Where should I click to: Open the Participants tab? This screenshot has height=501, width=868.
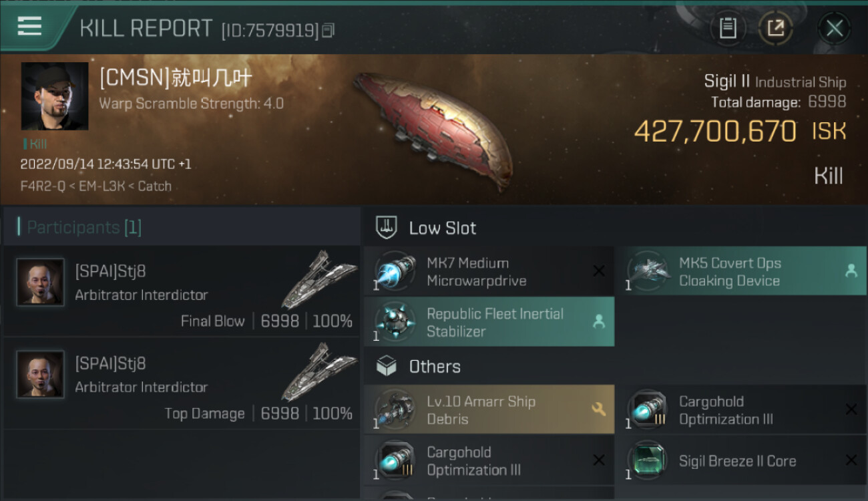84,227
